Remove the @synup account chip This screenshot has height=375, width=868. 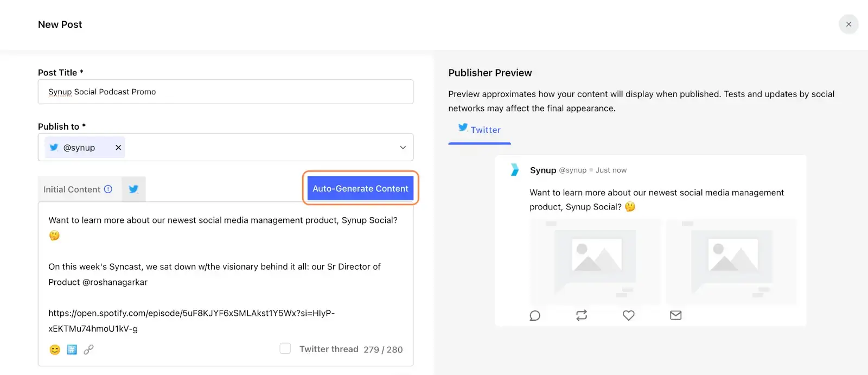point(118,148)
